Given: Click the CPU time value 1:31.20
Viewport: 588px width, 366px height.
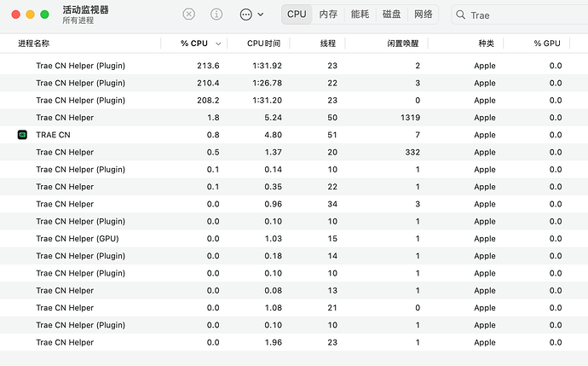Looking at the screenshot, I should pyautogui.click(x=267, y=100).
